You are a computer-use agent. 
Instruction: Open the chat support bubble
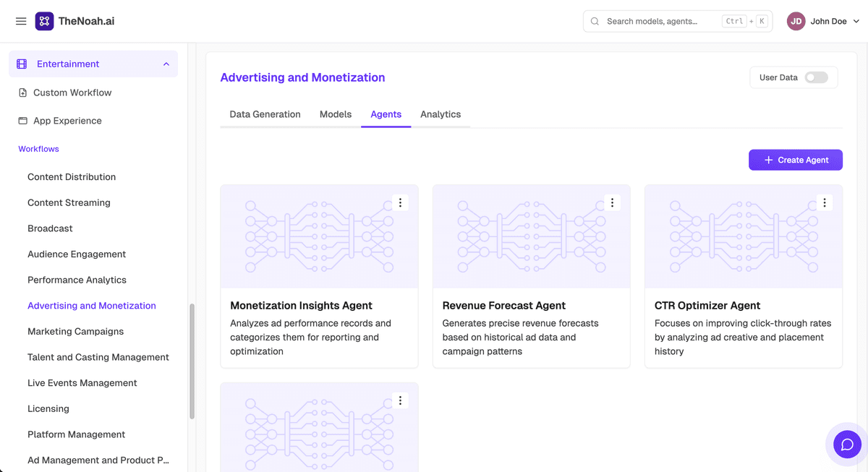tap(847, 444)
